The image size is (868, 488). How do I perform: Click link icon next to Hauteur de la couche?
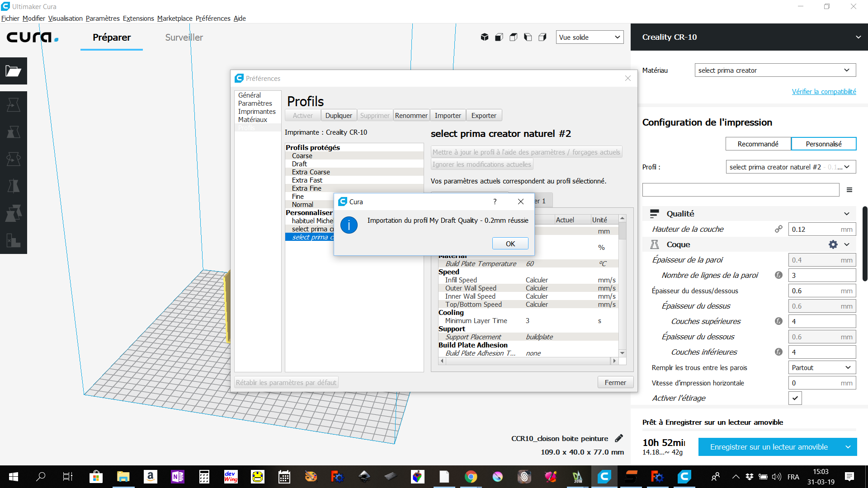[x=778, y=229]
